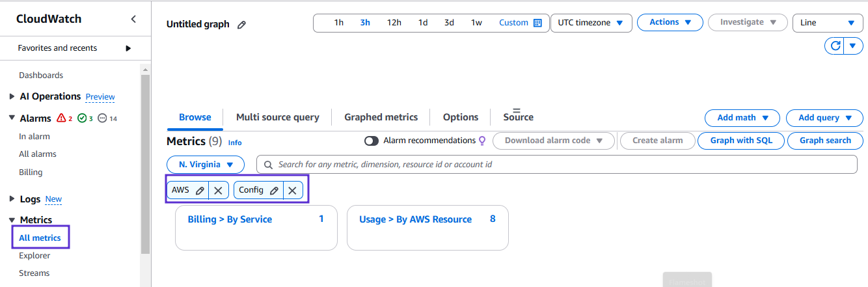Select the 12h time range
The image size is (868, 287).
pyautogui.click(x=394, y=23)
